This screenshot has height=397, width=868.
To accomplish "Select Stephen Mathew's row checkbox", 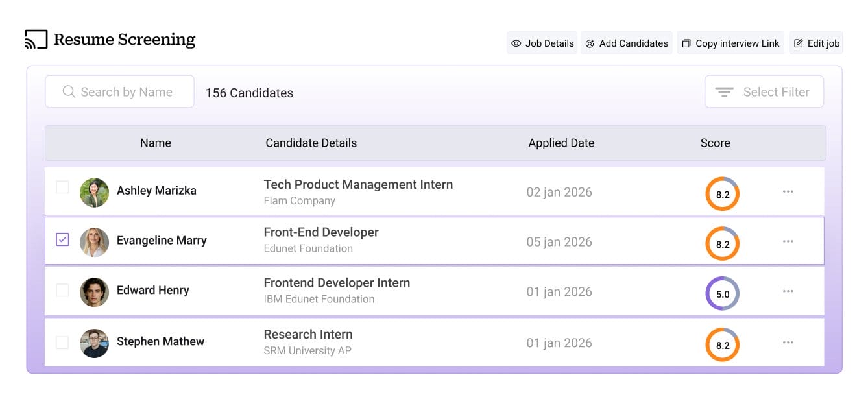I will pyautogui.click(x=62, y=342).
